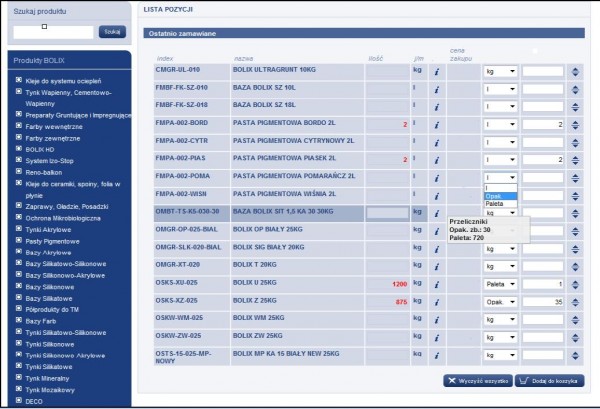The image size is (600, 409).
Task: Open Zaprawy, Gładzie, Posadzki category link
Action: 67,207
